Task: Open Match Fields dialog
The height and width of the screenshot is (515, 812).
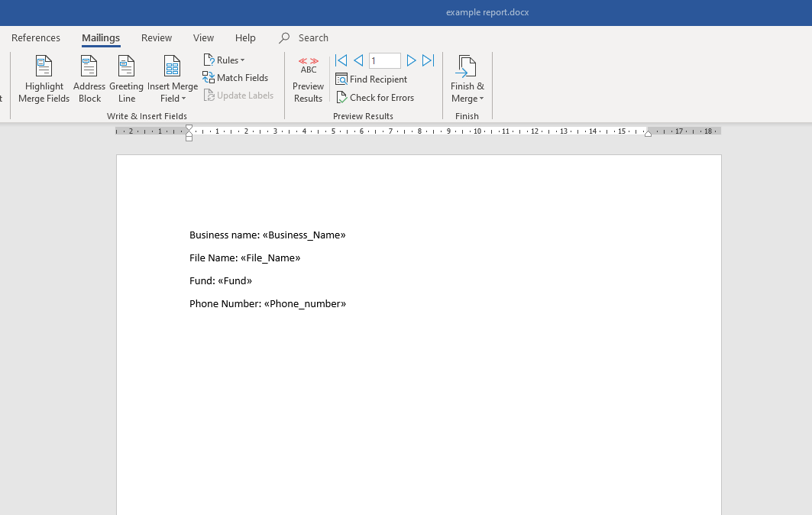Action: pos(235,78)
